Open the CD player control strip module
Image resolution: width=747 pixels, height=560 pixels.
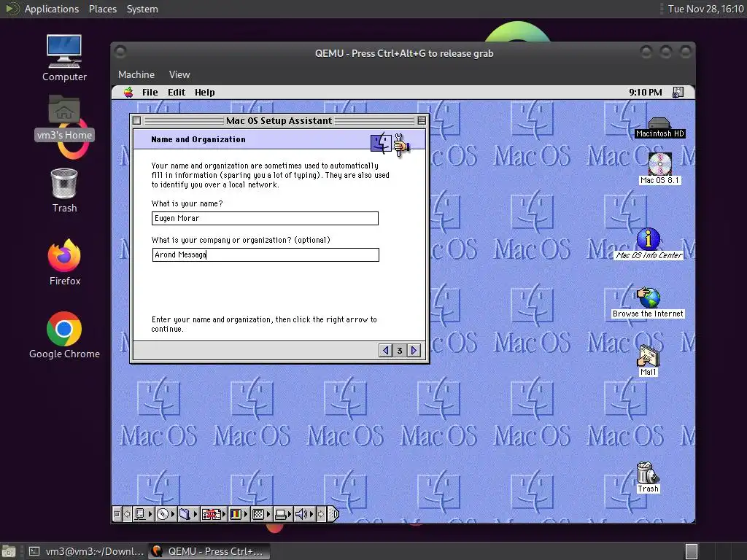pos(166,514)
